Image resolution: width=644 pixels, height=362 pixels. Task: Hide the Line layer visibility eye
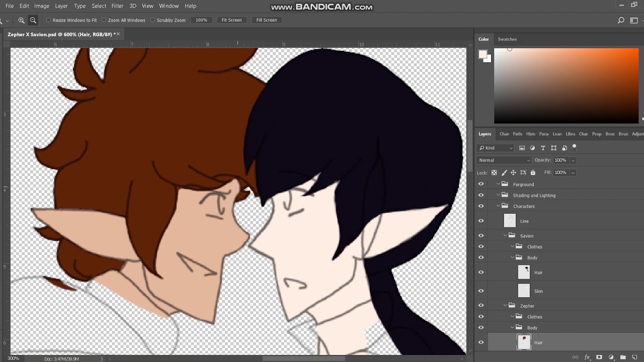[x=481, y=221]
